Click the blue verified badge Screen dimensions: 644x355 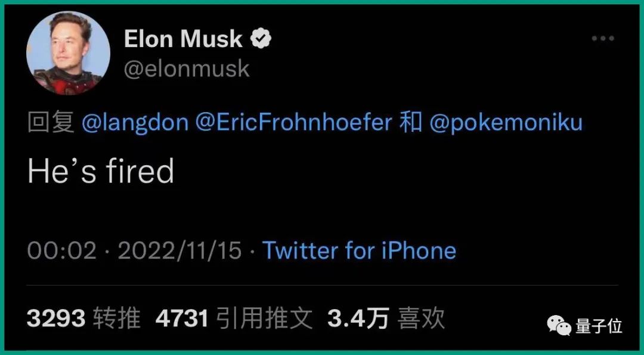click(x=261, y=39)
